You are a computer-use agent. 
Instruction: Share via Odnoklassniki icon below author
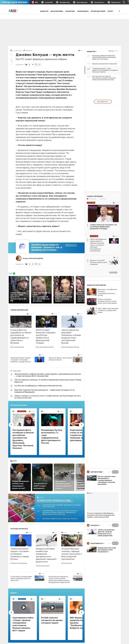[x=29, y=264]
